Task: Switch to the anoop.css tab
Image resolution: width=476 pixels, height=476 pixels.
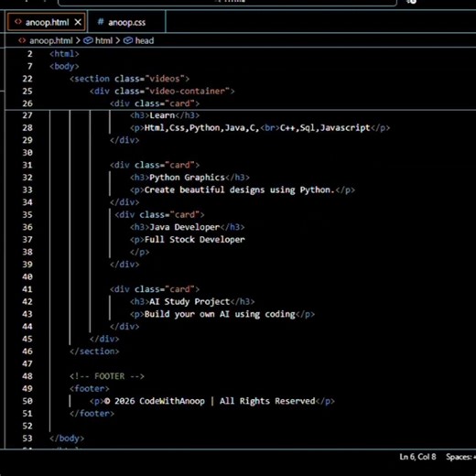Action: (126, 22)
